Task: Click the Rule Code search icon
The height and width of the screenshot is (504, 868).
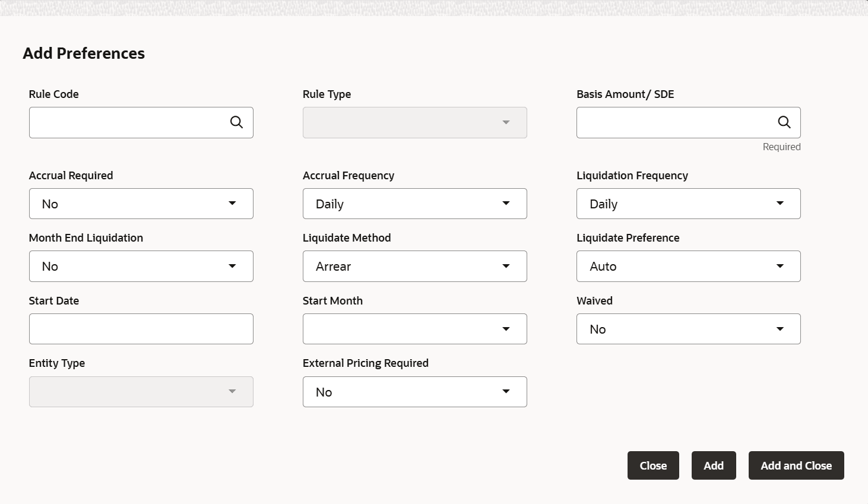Action: [236, 122]
